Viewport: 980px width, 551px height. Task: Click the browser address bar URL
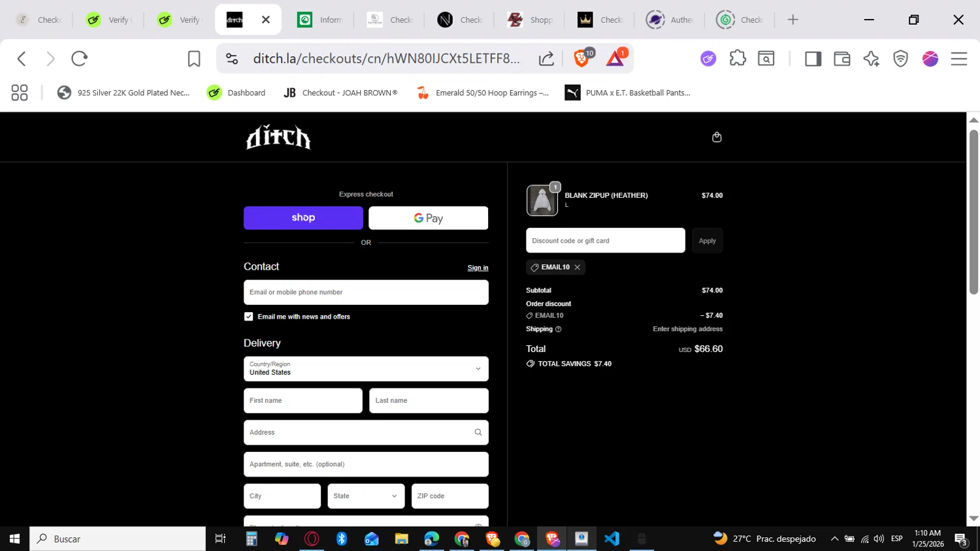click(386, 59)
